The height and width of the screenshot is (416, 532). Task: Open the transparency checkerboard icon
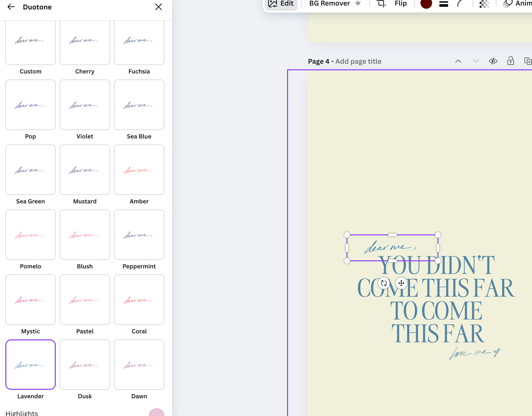[484, 4]
